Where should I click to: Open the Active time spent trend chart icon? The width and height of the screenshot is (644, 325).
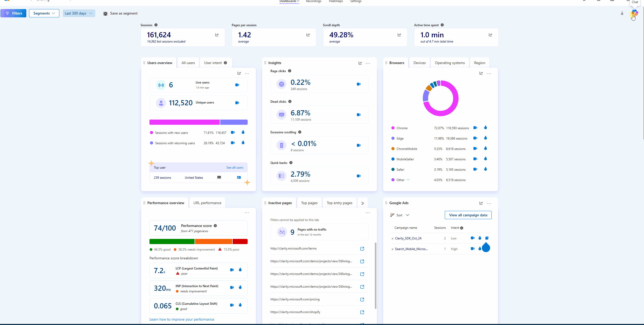(x=490, y=35)
